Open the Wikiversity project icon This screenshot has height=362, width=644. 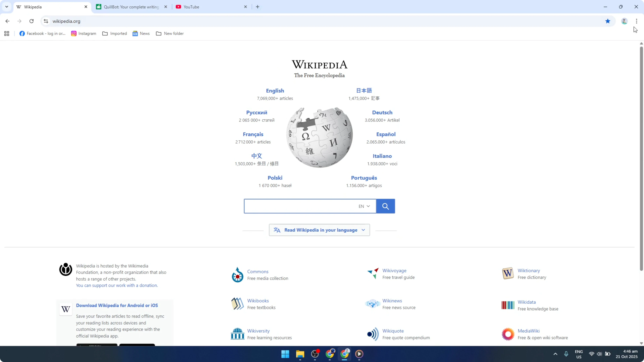(x=237, y=334)
